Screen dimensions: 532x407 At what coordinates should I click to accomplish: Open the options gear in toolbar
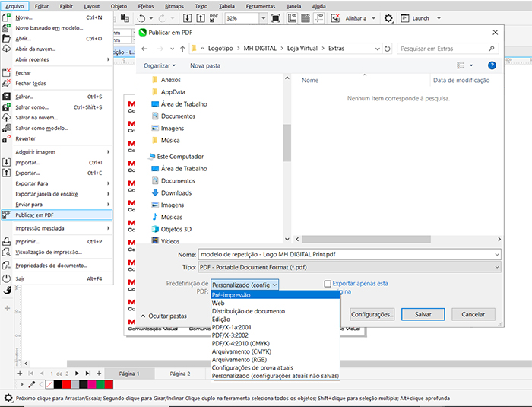388,17
